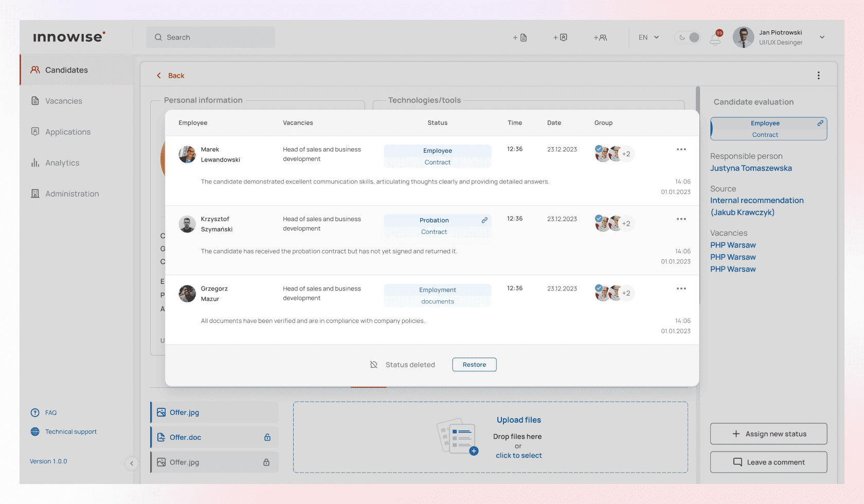
Task: Click Probation Contract status badge
Action: (x=438, y=226)
